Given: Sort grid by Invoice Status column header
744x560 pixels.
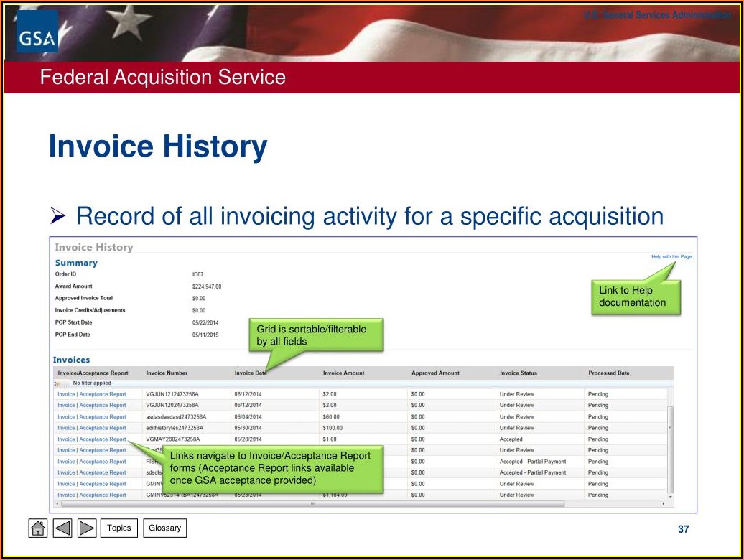Looking at the screenshot, I should [518, 373].
